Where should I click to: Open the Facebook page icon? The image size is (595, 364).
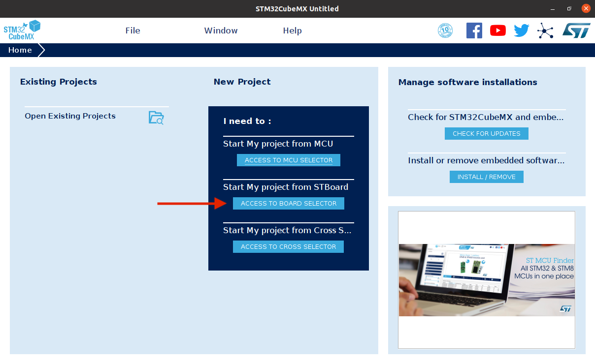(474, 30)
